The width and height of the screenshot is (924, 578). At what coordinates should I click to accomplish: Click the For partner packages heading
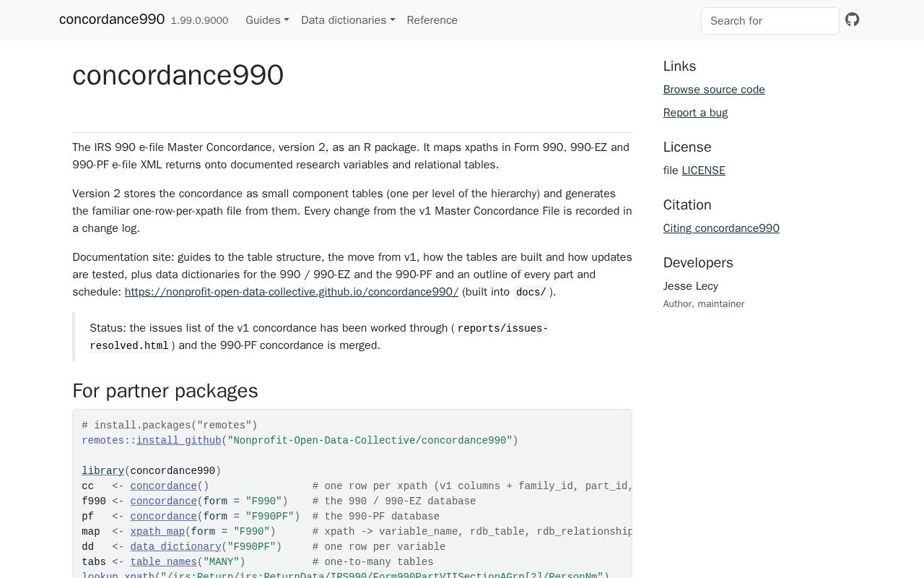pyautogui.click(x=165, y=391)
